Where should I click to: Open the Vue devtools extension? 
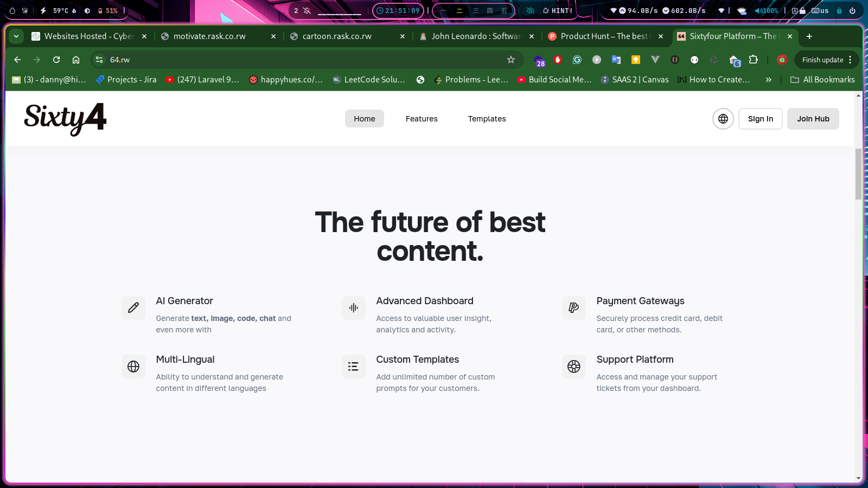pyautogui.click(x=655, y=60)
